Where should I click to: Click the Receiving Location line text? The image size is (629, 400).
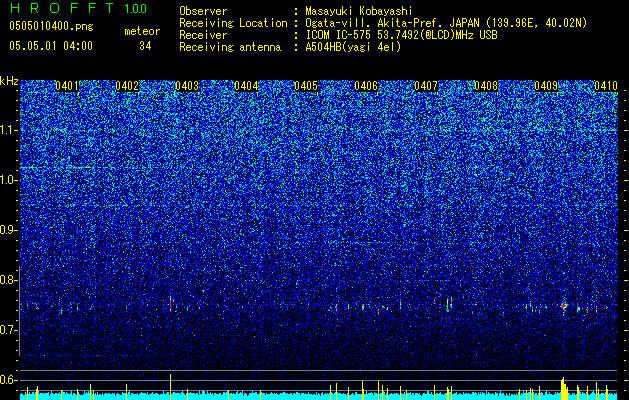point(383,23)
